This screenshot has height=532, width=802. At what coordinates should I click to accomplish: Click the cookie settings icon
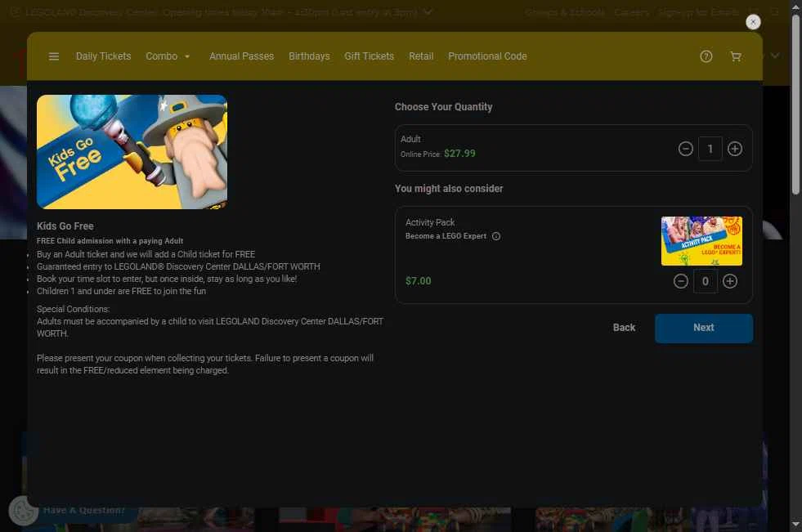pos(23,511)
